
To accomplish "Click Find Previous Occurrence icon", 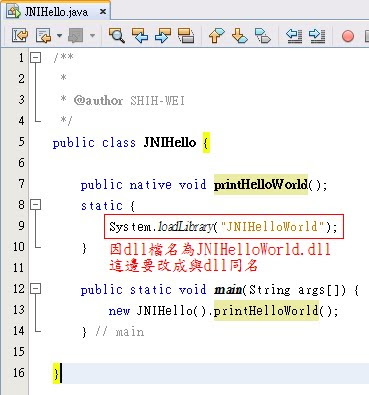I will click(140, 35).
